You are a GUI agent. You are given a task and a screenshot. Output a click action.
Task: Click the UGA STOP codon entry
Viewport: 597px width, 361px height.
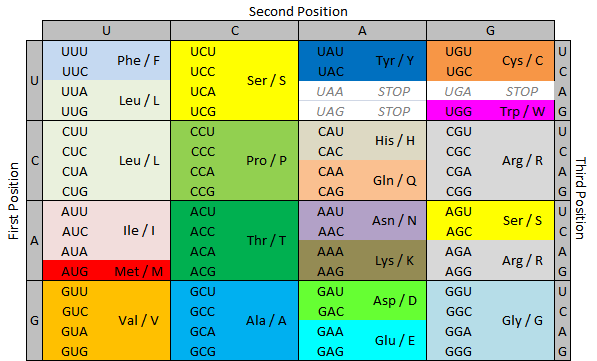[490, 91]
